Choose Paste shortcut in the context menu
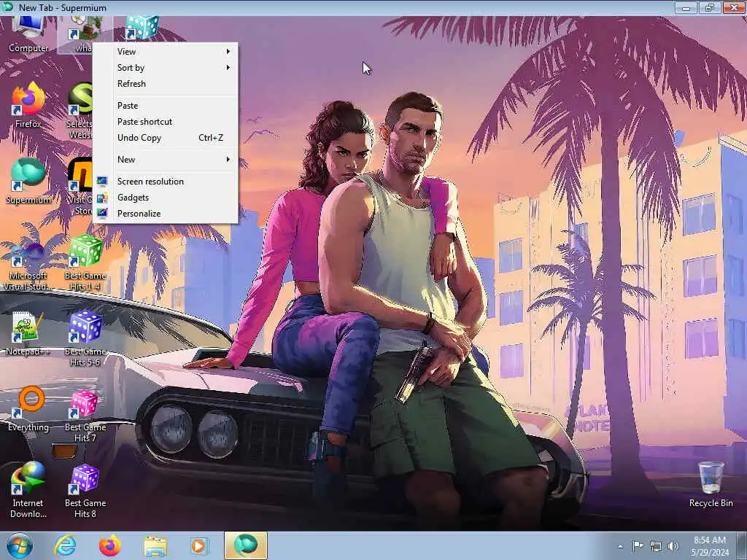Image resolution: width=747 pixels, height=560 pixels. [166, 122]
